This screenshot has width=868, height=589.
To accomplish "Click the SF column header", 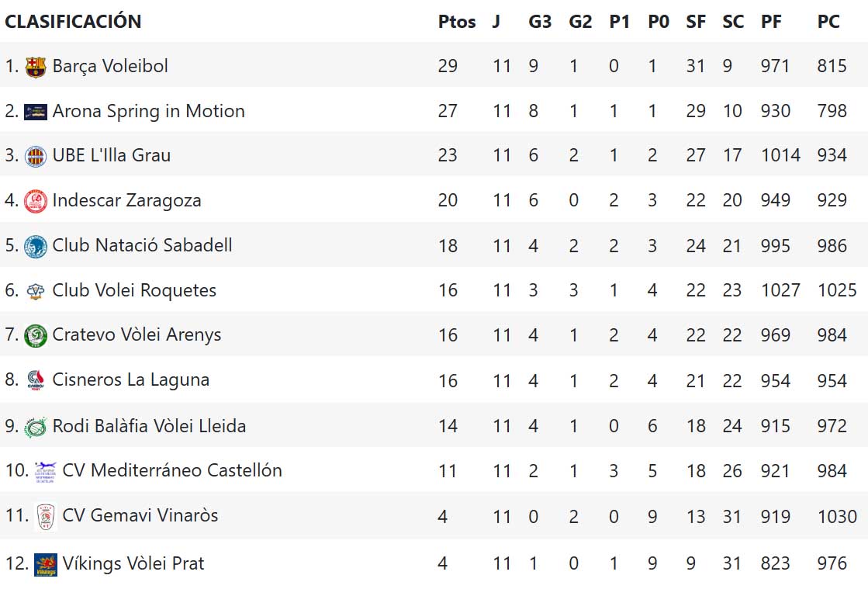I will click(696, 22).
